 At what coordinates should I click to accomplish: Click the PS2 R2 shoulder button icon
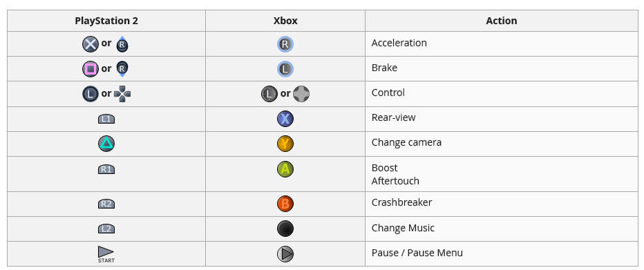pyautogui.click(x=106, y=204)
